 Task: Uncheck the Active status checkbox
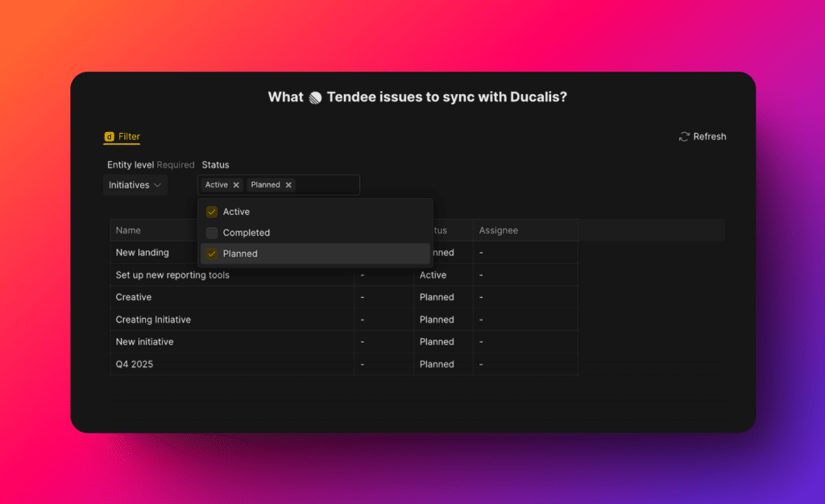click(x=212, y=212)
